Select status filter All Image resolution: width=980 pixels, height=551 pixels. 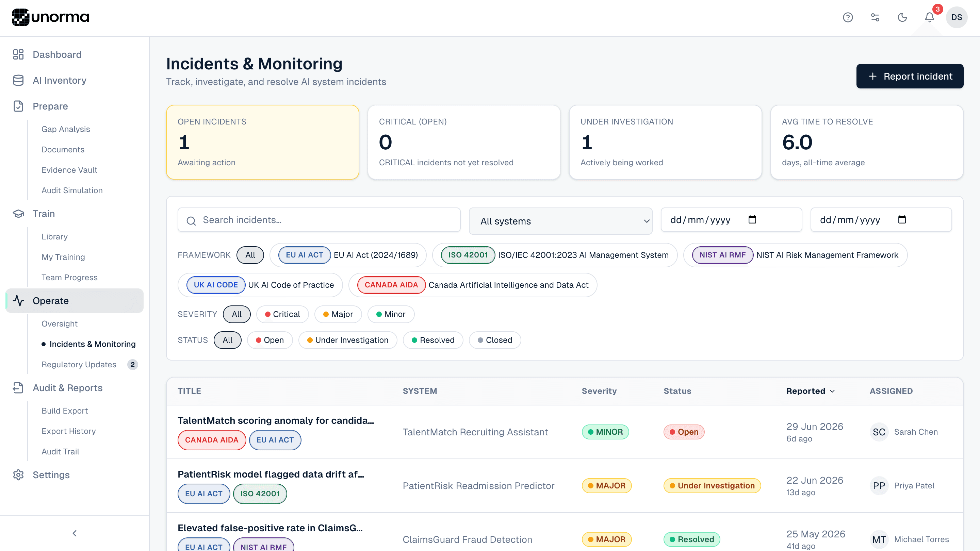point(228,340)
